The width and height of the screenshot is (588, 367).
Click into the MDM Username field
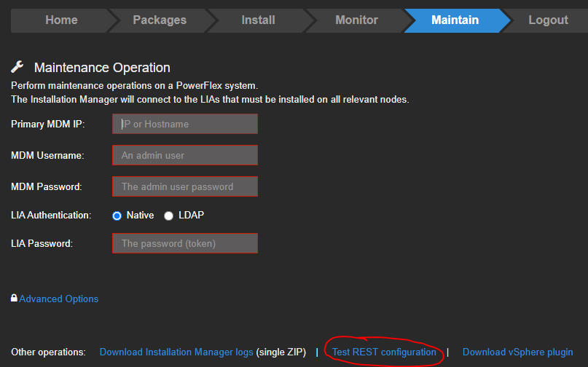[185, 155]
